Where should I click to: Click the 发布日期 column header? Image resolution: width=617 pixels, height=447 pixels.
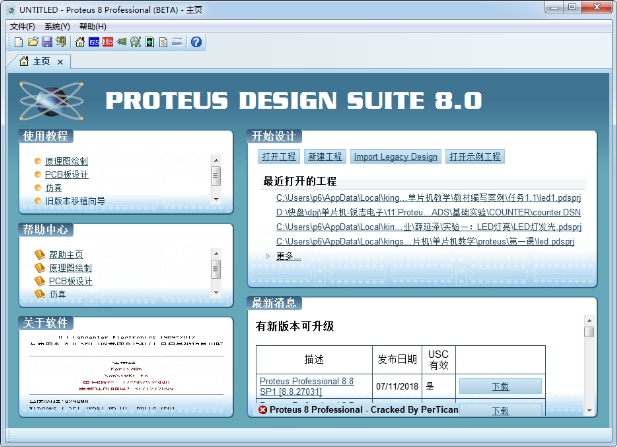tap(397, 360)
